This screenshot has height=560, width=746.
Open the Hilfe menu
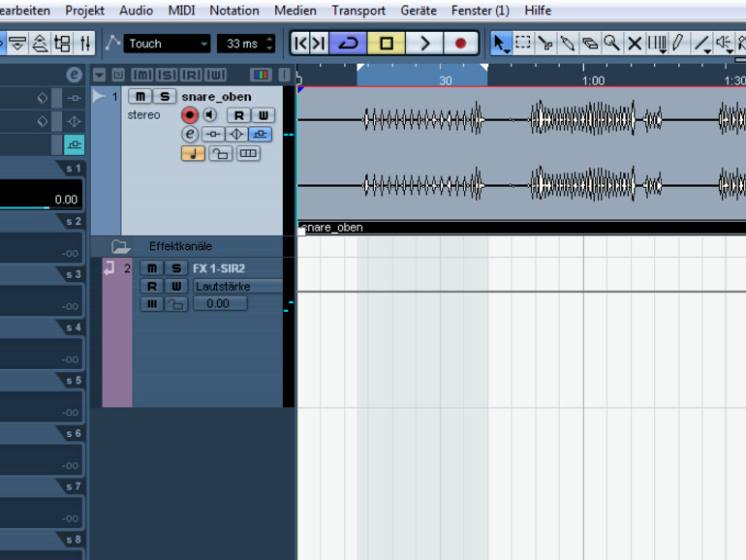tap(538, 11)
